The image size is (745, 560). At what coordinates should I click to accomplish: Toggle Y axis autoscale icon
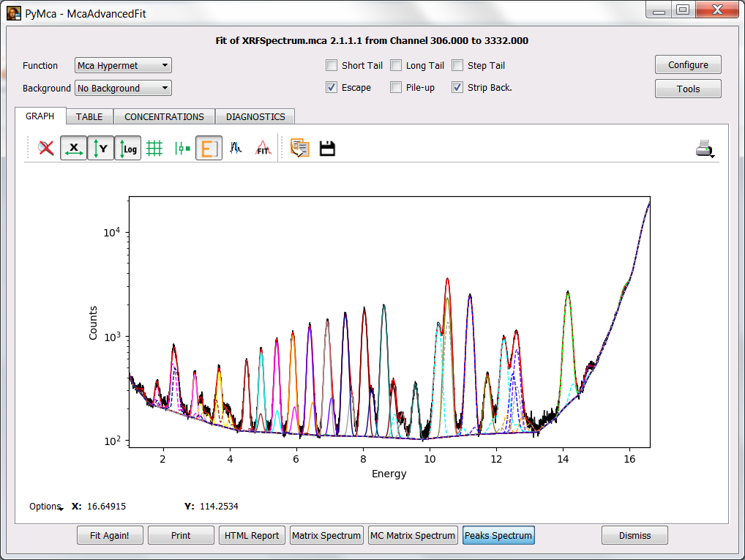[100, 148]
